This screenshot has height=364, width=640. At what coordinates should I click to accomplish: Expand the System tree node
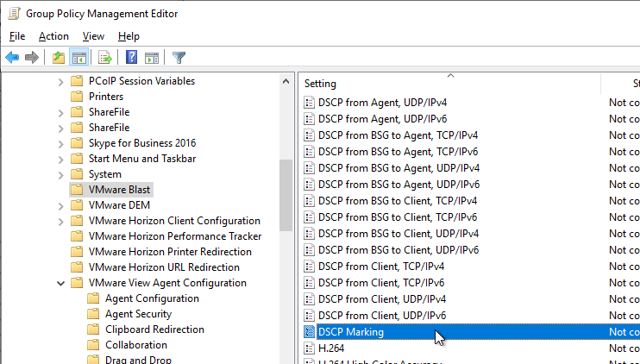61,174
